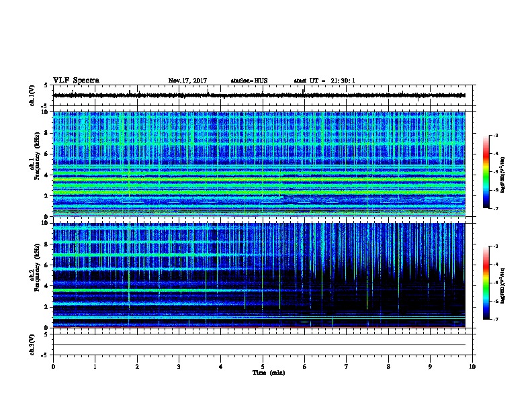Viewport: 532px width, 411px height.
Task: Click time axis tick label "5" on the time axis
Action: pos(263,367)
